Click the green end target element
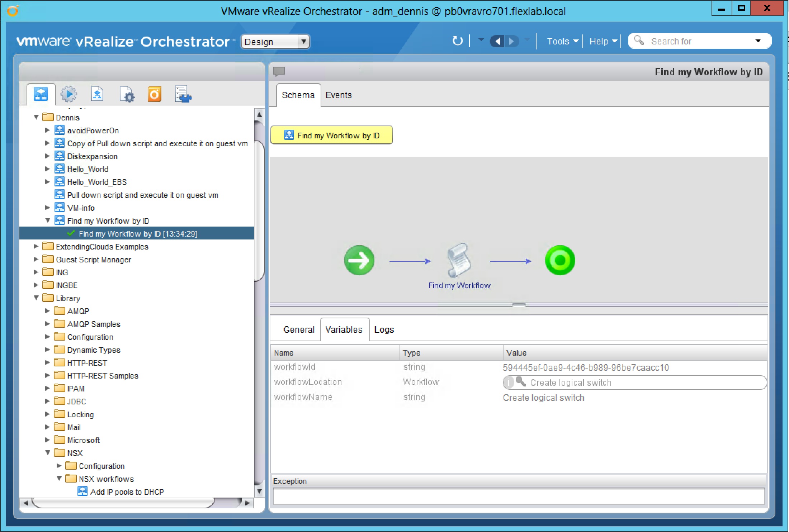 click(x=560, y=260)
